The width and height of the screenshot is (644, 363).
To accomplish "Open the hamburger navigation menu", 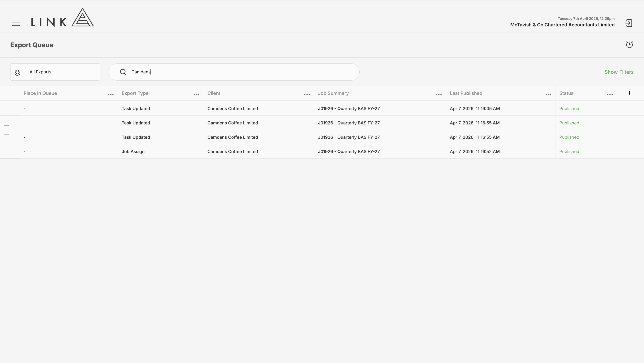I will coord(16,23).
